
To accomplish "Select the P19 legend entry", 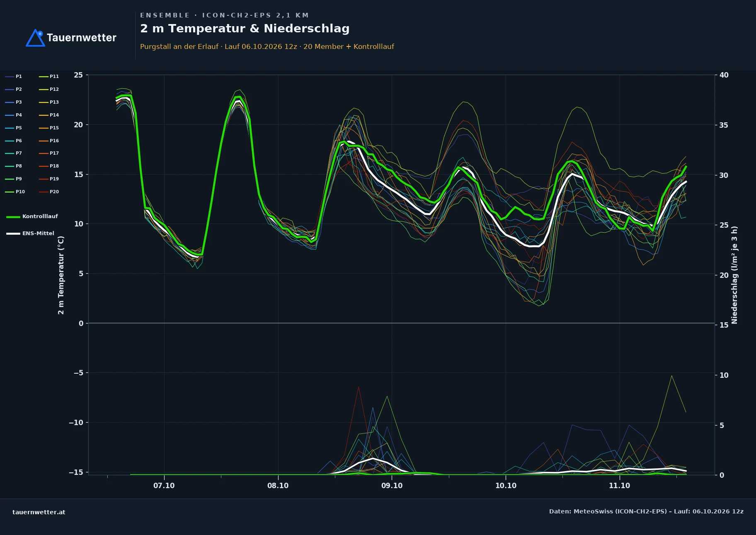I will click(49, 179).
